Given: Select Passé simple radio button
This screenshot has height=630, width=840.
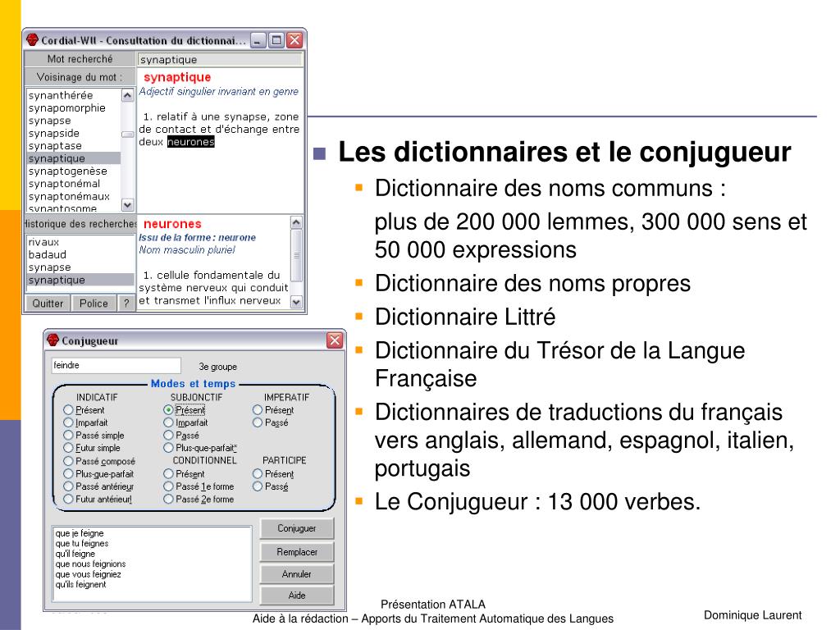Looking at the screenshot, I should tap(68, 436).
